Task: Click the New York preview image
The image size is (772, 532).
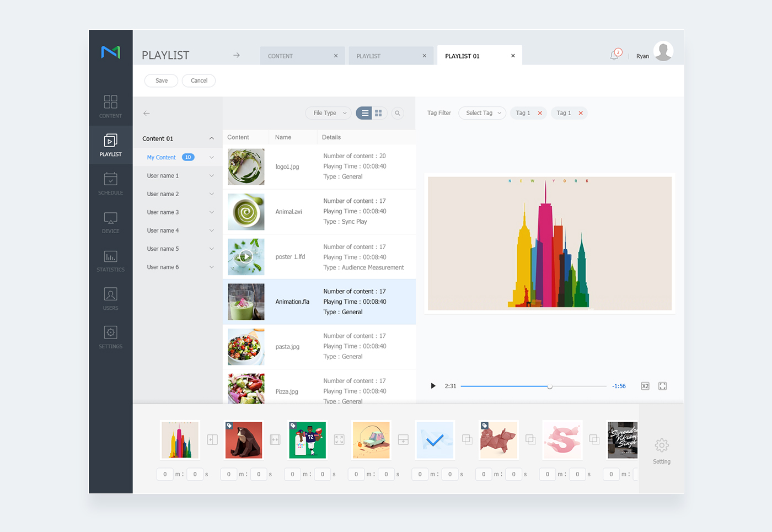Action: 550,243
